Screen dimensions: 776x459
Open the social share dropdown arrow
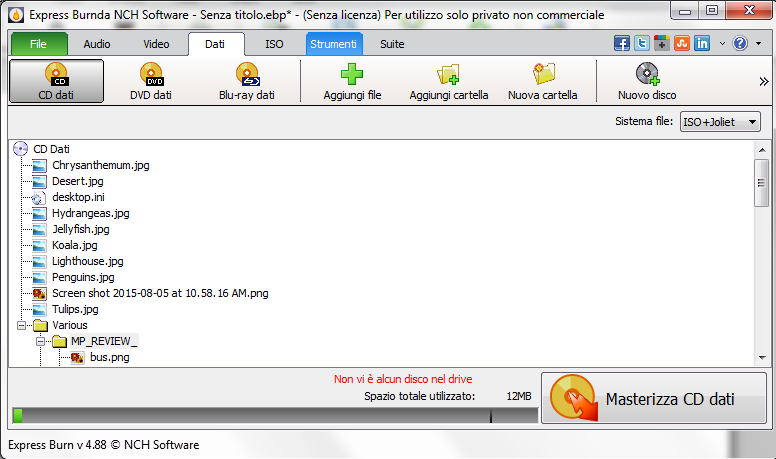coord(722,44)
